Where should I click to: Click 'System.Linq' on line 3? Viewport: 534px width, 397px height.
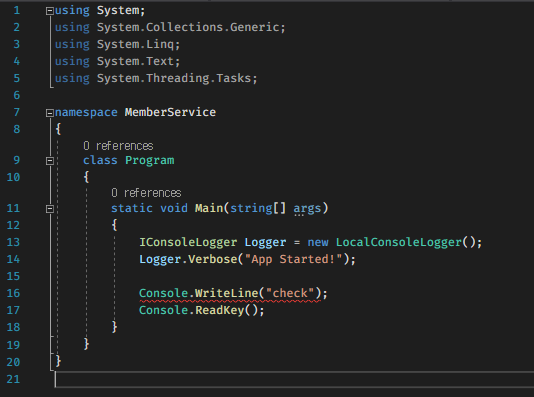click(x=135, y=44)
